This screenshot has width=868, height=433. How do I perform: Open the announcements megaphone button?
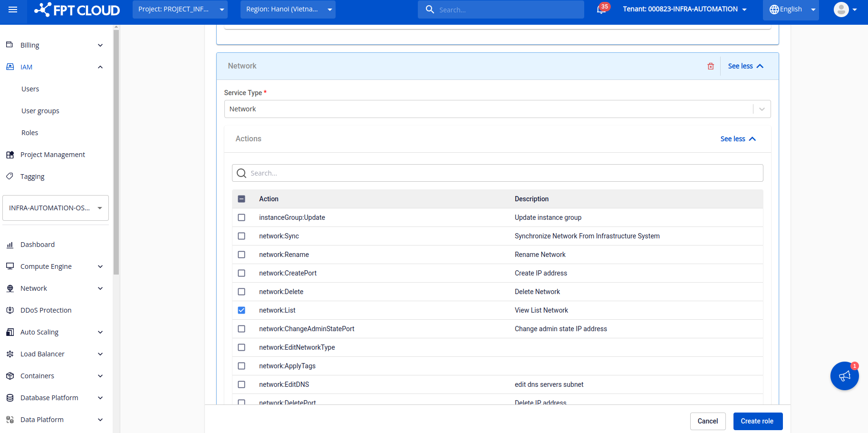click(844, 376)
